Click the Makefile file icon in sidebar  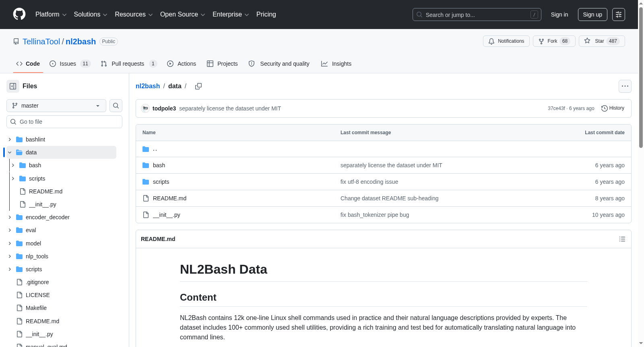point(19,308)
